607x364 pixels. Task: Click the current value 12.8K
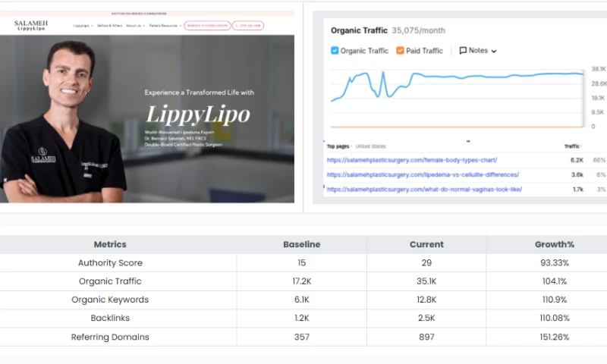tap(426, 300)
